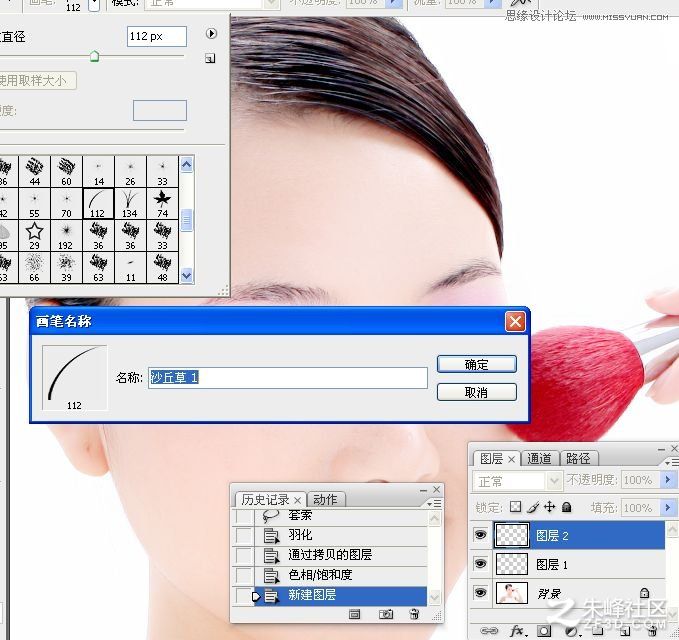The width and height of the screenshot is (679, 640).
Task: Set history brush source for 色相/饱和度 state
Action: pyautogui.click(x=243, y=575)
